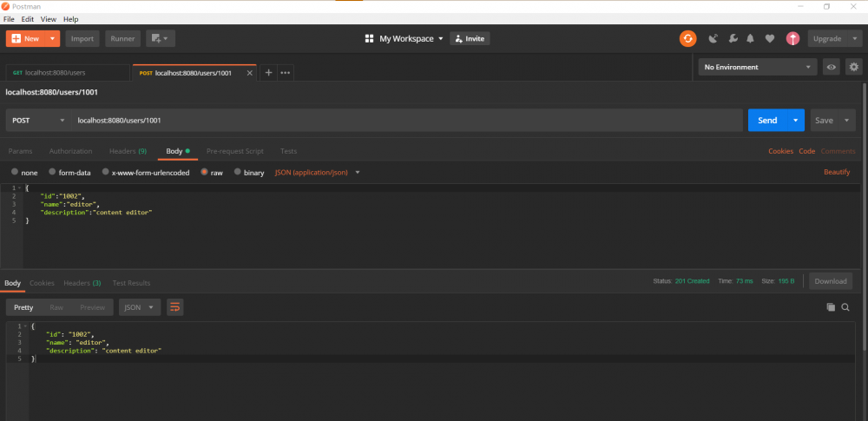
Task: Select the binary body type
Action: click(x=238, y=172)
